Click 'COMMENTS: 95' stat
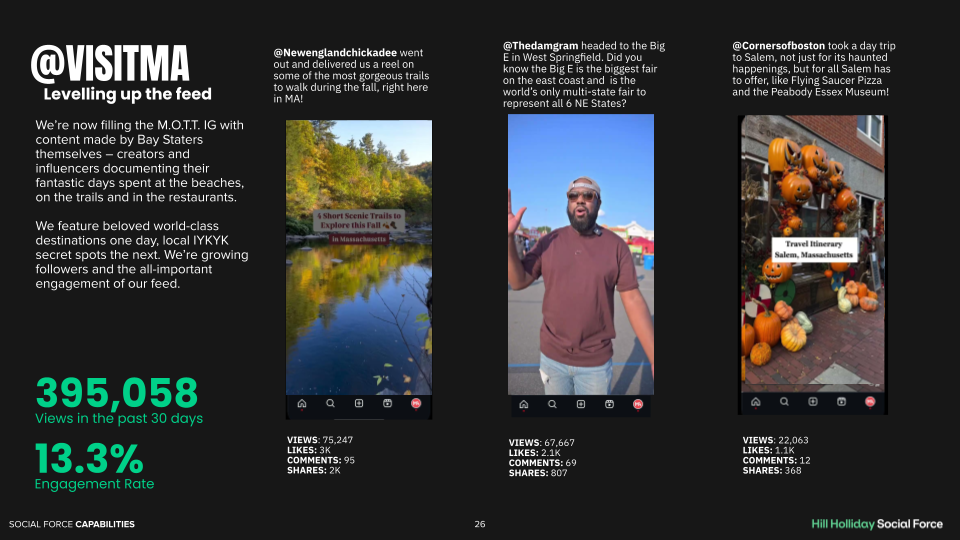The image size is (960, 540). (x=321, y=460)
